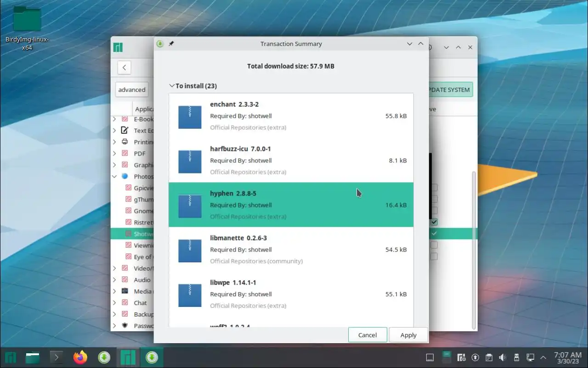Launch Firefox from the taskbar
The image size is (588, 368).
80,357
